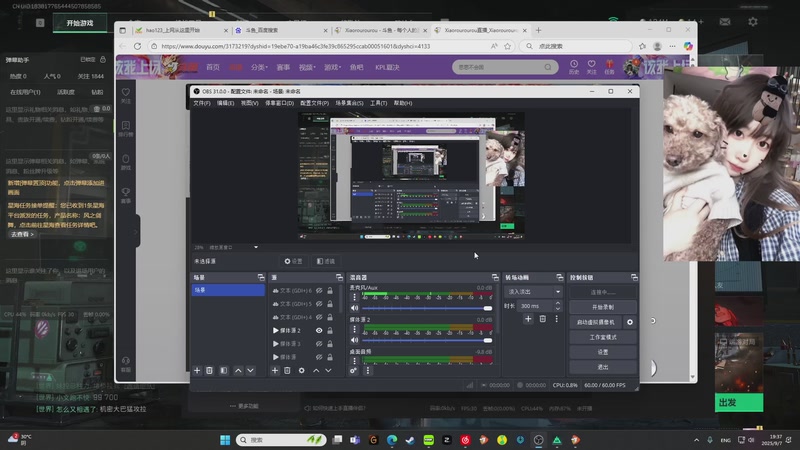Show the 文本 (GDI+) 6 source
800x450 pixels.
pos(319,290)
